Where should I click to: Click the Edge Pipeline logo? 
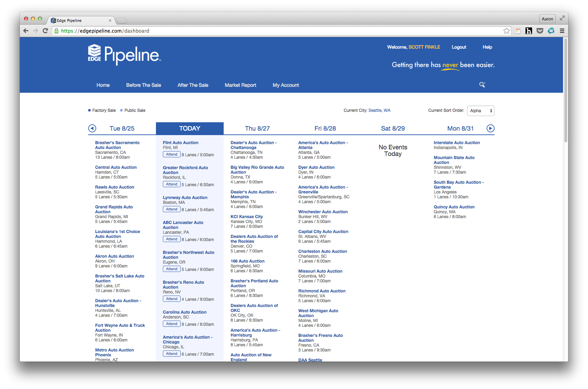(124, 55)
